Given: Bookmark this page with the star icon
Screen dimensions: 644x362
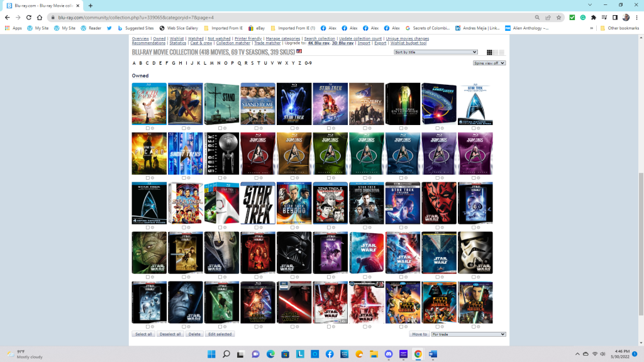Looking at the screenshot, I should tap(558, 18).
